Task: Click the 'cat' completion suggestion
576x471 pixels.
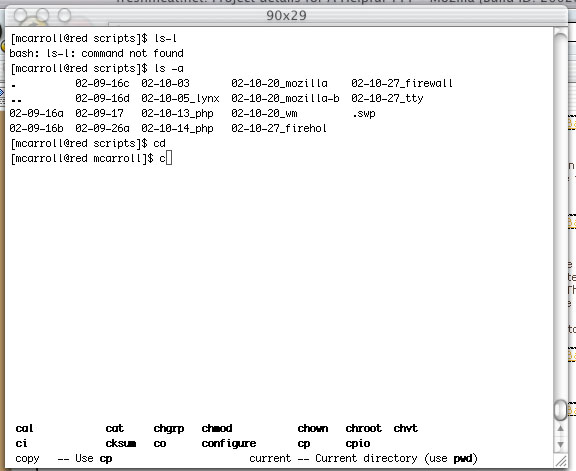Action: tap(114, 428)
